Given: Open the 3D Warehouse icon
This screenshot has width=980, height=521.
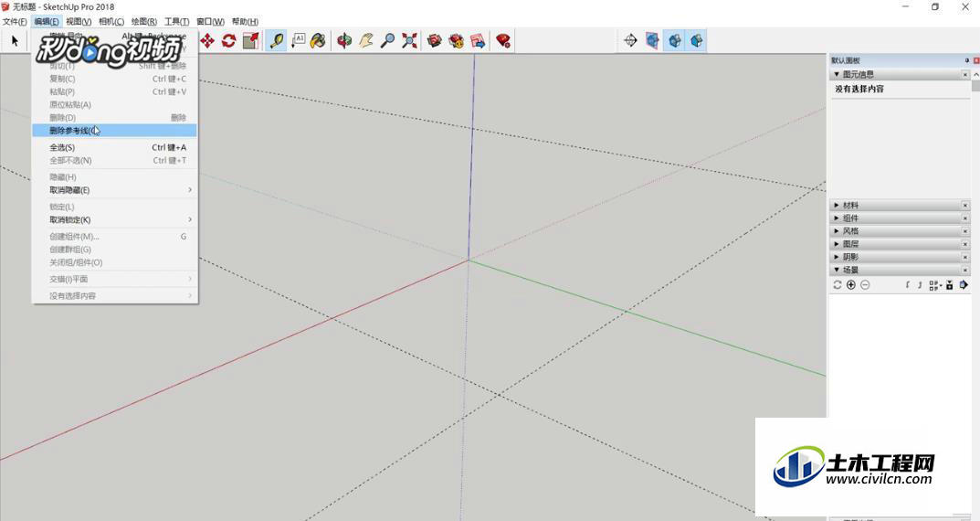Looking at the screenshot, I should (x=435, y=41).
